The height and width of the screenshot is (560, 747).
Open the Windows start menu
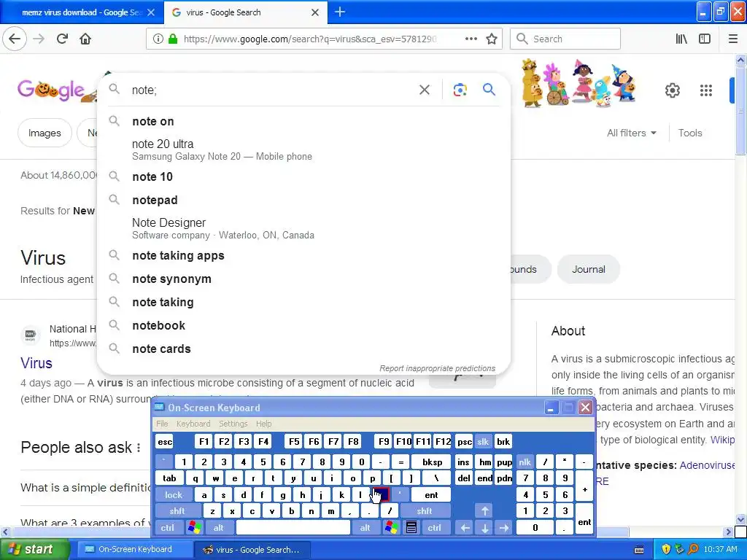(34, 549)
